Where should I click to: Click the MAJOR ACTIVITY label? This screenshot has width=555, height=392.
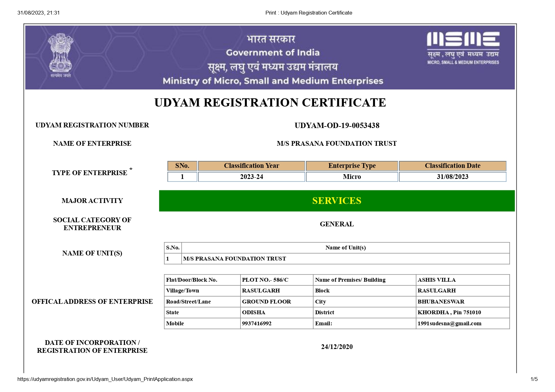(x=92, y=201)
